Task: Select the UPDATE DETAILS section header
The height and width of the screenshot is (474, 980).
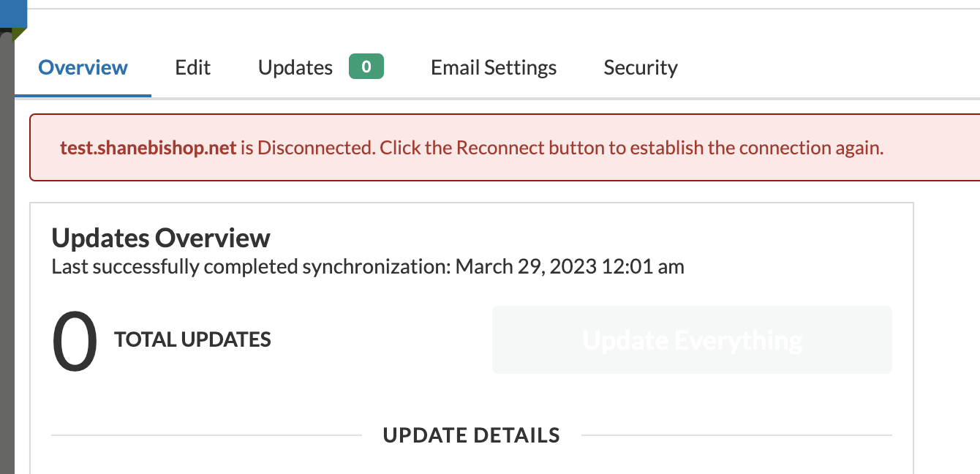Action: pos(471,434)
